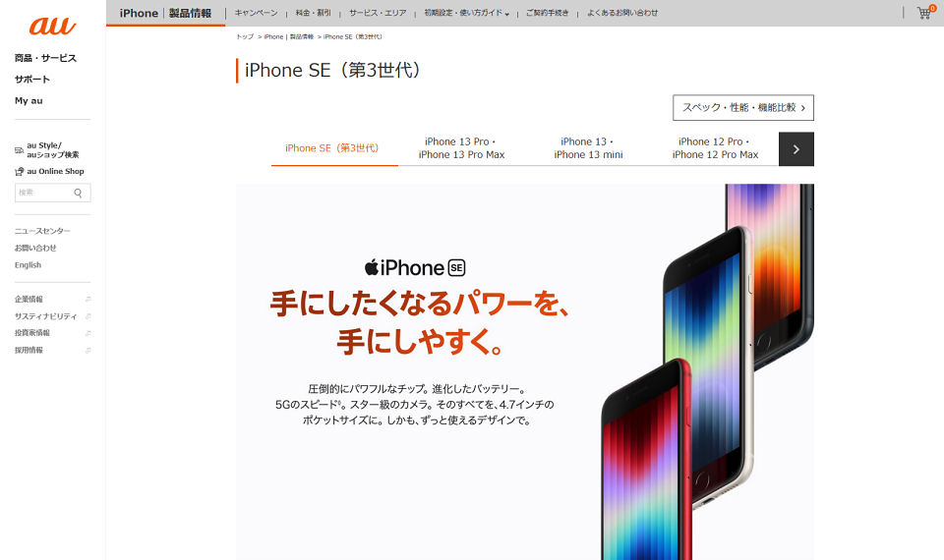Screen dimensions: 944x560
Task: Click the au Online Shop icon
Action: point(20,171)
